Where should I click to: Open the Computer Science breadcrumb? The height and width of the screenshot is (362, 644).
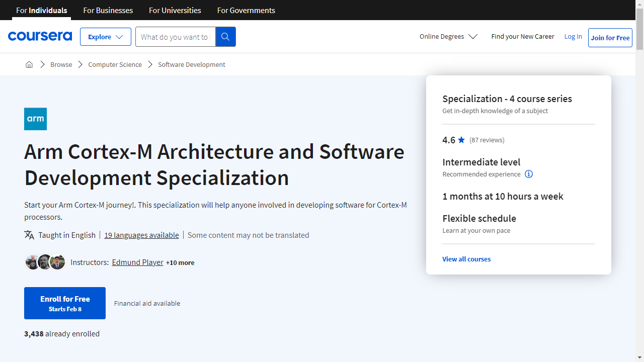point(115,64)
